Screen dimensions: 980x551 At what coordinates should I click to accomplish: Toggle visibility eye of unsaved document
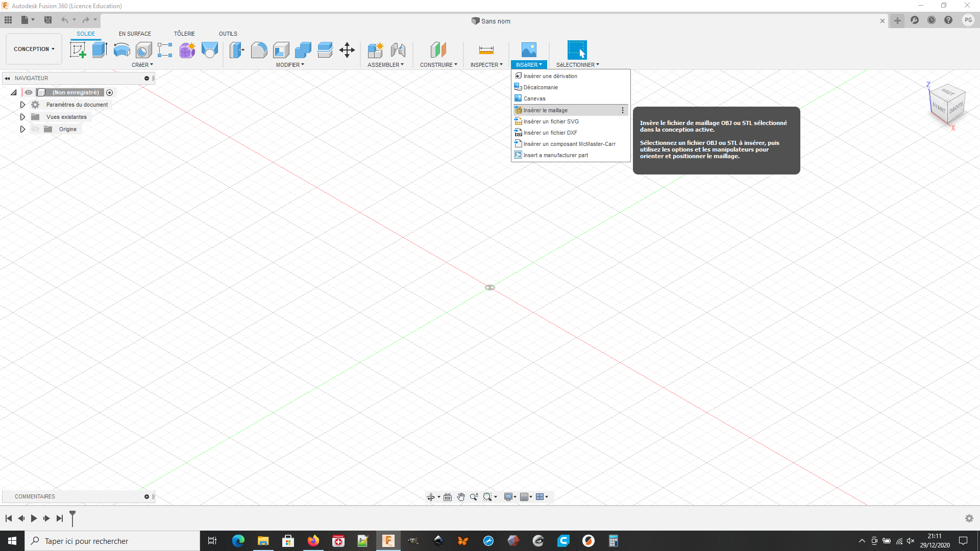pos(29,92)
